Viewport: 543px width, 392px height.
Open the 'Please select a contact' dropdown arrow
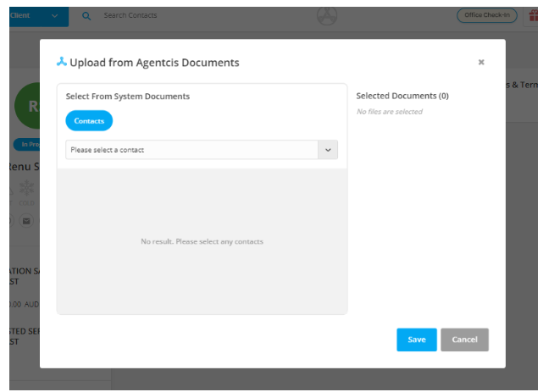coord(328,150)
